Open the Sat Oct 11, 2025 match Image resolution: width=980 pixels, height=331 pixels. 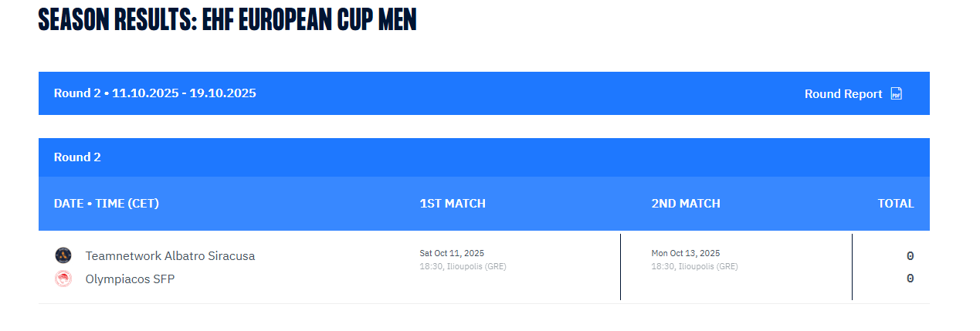tap(452, 253)
